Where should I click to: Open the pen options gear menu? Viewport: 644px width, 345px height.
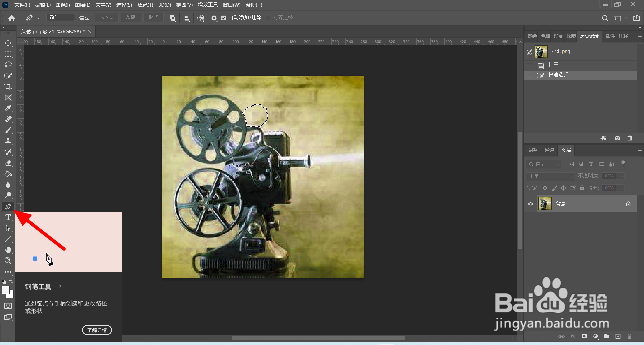pos(214,18)
